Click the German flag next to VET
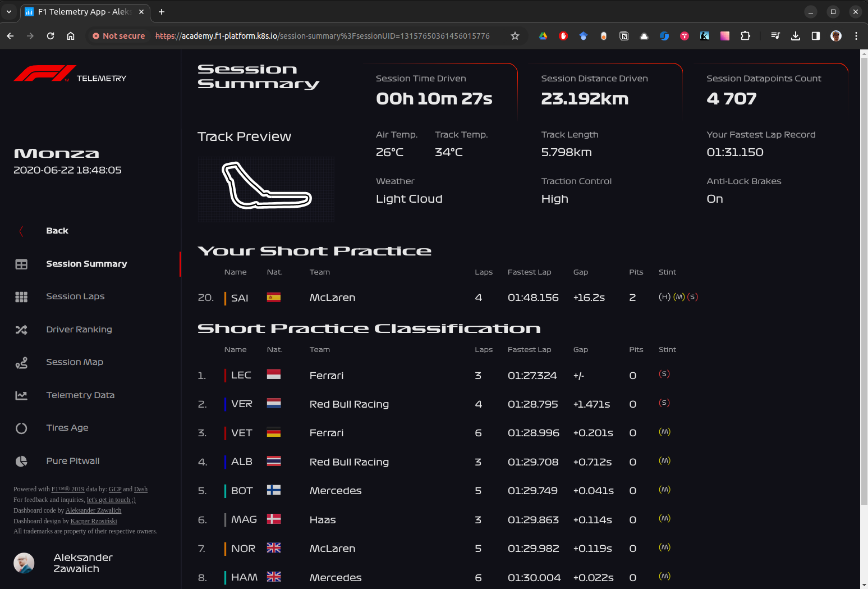The height and width of the screenshot is (589, 868). (274, 432)
